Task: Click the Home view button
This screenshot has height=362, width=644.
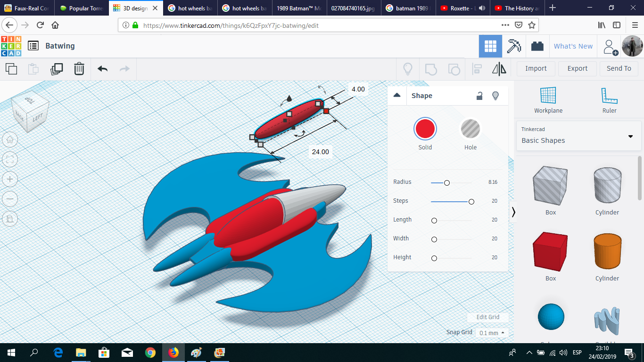Action: pos(10,140)
